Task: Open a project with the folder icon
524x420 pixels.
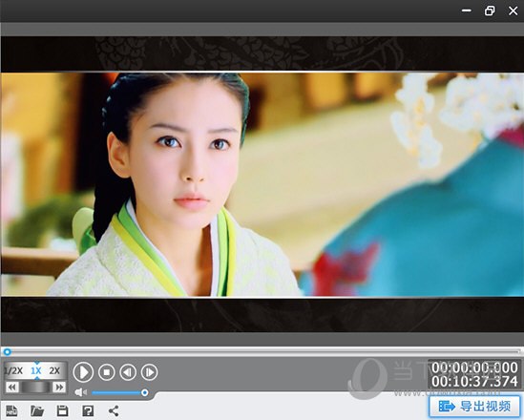Action: (x=37, y=410)
